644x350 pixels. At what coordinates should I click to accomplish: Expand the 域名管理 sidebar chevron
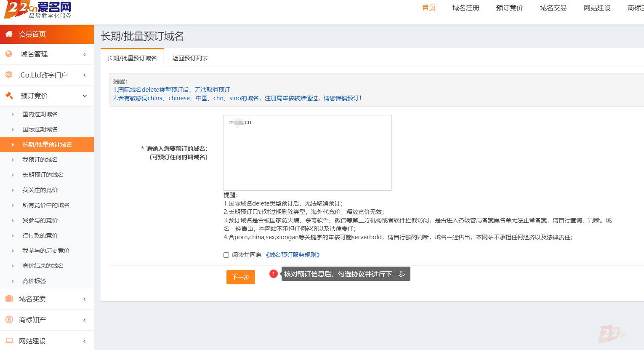pyautogui.click(x=85, y=54)
